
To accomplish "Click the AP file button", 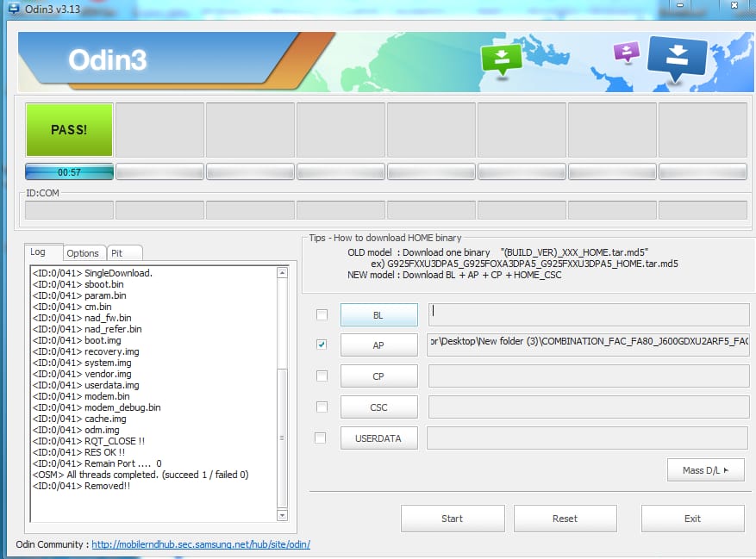I will [379, 345].
